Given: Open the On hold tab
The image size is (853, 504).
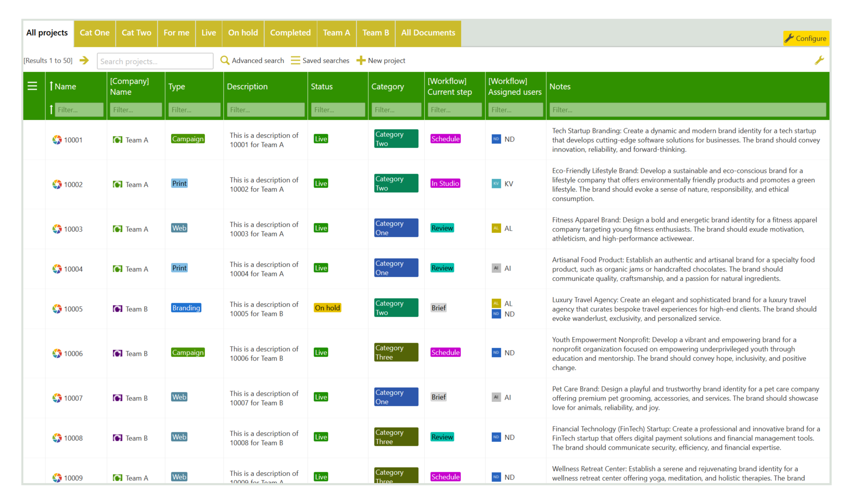Looking at the screenshot, I should 243,33.
